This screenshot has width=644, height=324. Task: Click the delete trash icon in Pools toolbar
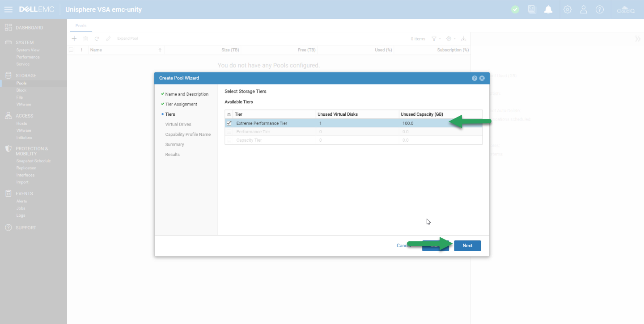coord(85,39)
